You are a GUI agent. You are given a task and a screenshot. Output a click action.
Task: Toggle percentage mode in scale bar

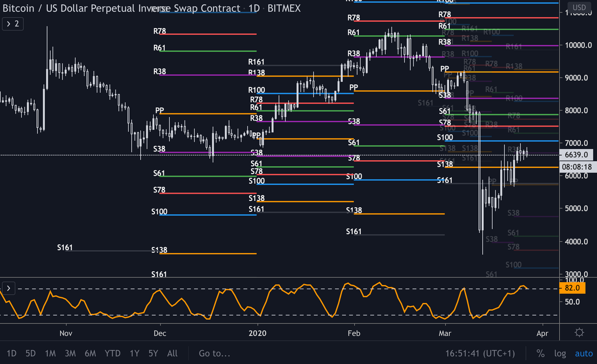tap(540, 353)
